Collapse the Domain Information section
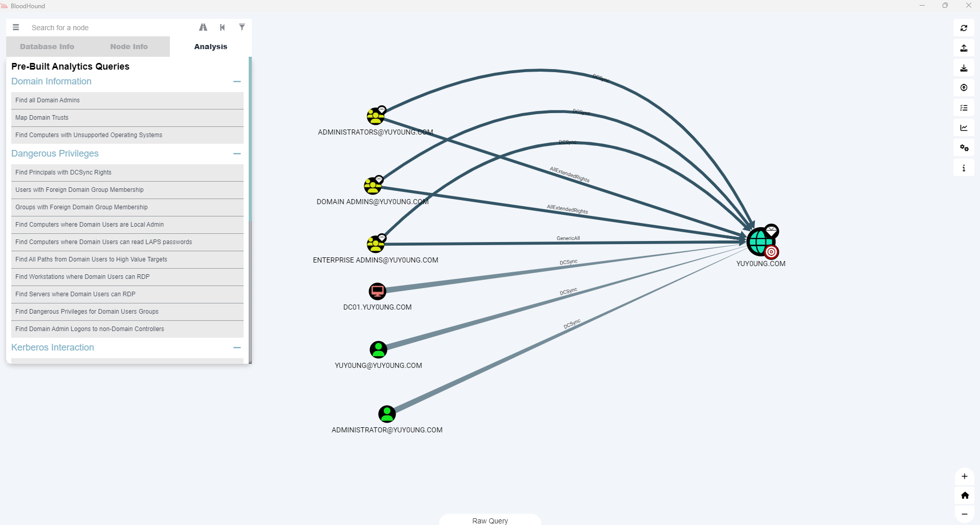 coord(236,81)
